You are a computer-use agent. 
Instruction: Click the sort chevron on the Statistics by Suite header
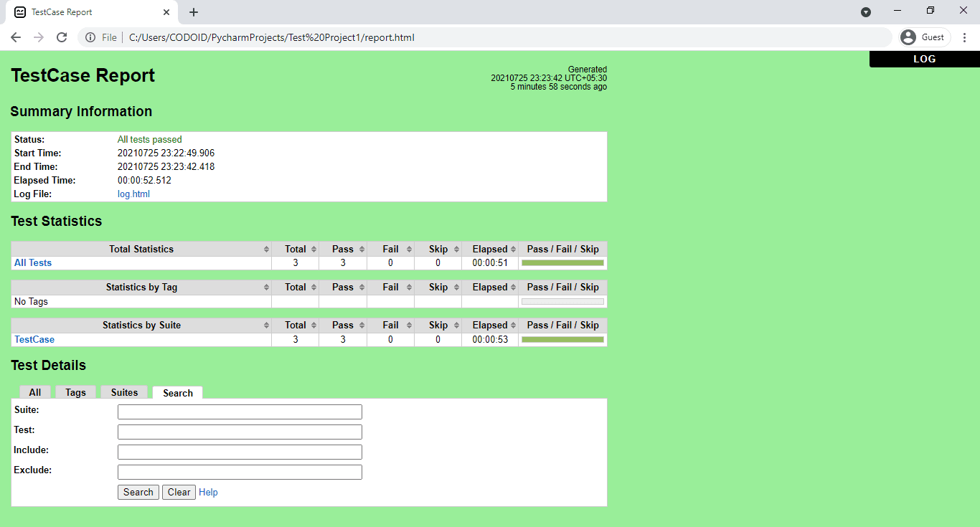point(268,325)
